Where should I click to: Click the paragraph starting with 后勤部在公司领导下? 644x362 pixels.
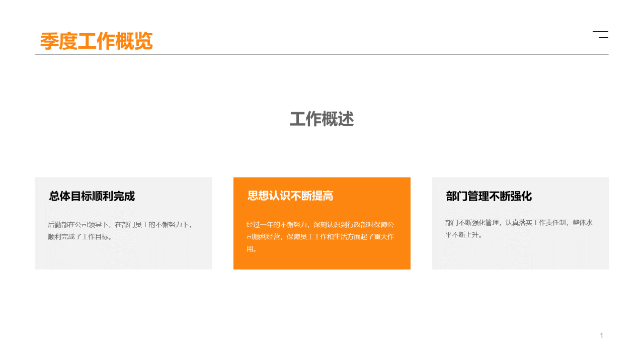[x=120, y=231]
